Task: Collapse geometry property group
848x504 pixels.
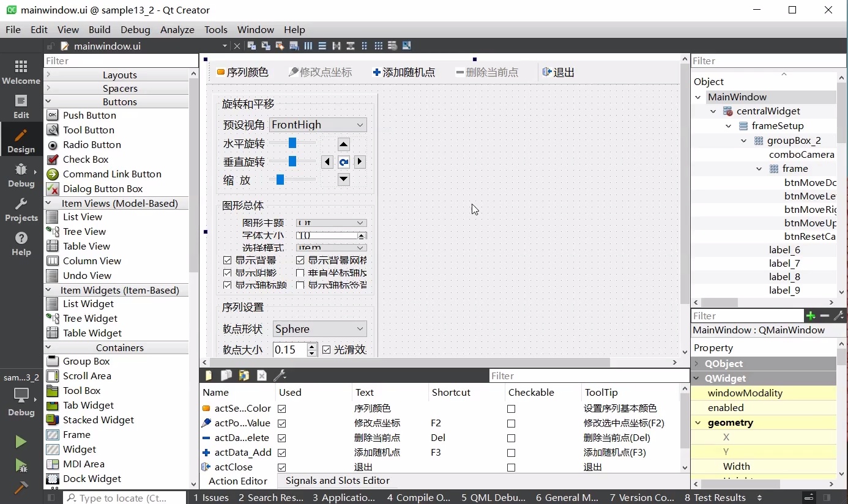Action: point(697,423)
